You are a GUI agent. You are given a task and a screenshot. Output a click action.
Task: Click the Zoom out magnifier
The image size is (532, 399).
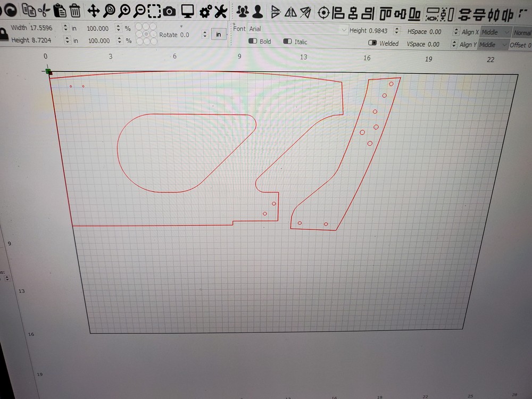pyautogui.click(x=139, y=11)
